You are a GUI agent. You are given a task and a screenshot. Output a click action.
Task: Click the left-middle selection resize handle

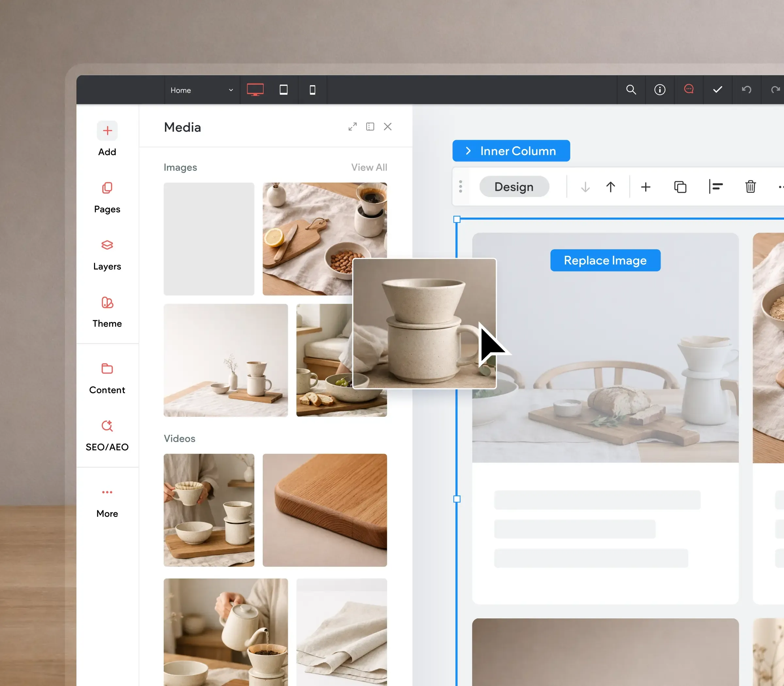click(457, 499)
